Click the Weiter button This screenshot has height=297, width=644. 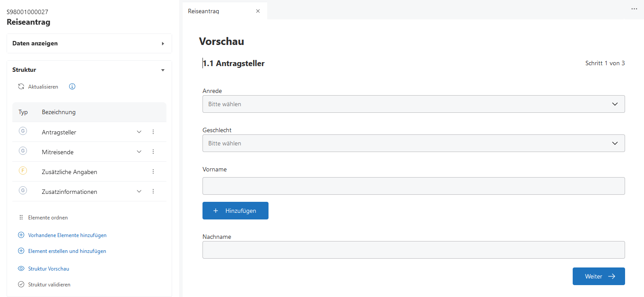pyautogui.click(x=598, y=276)
